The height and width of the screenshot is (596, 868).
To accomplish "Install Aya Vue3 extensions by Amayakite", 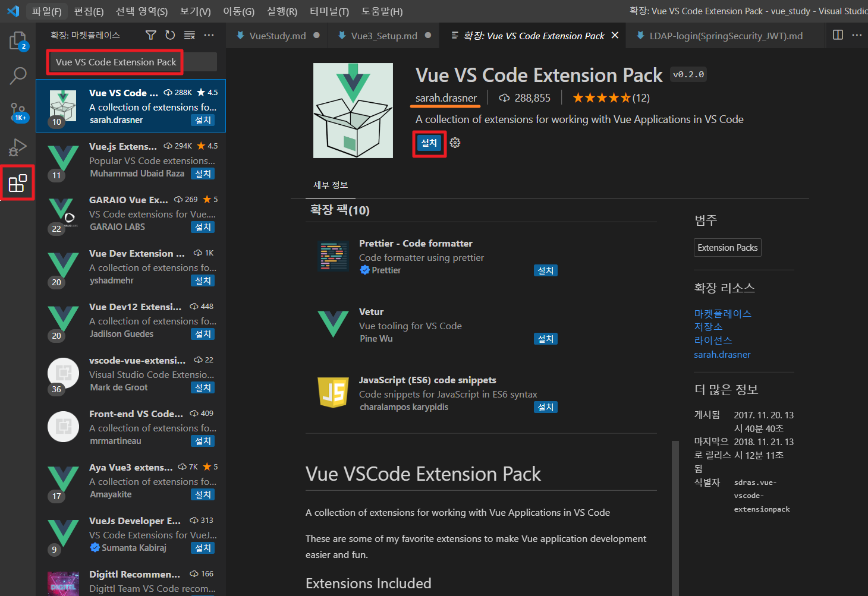I will [203, 494].
